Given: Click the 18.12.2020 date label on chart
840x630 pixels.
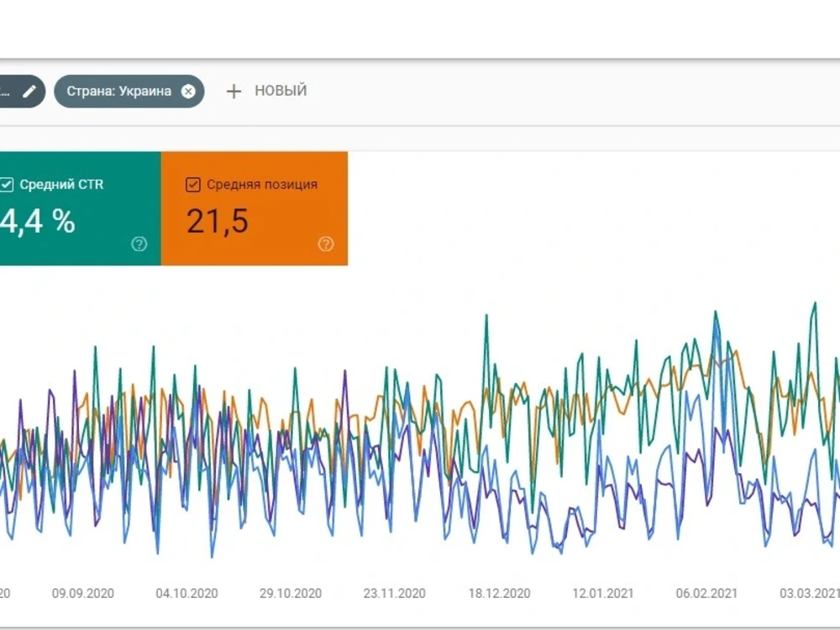Looking at the screenshot, I should tap(499, 594).
